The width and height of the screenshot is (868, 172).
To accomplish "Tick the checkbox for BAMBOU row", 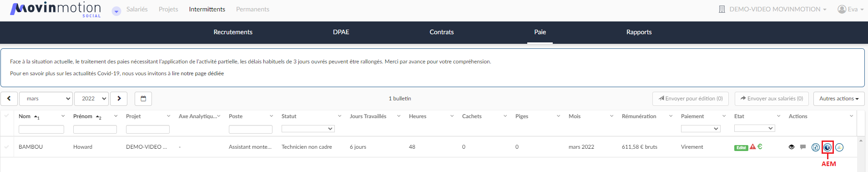I will coord(6,147).
